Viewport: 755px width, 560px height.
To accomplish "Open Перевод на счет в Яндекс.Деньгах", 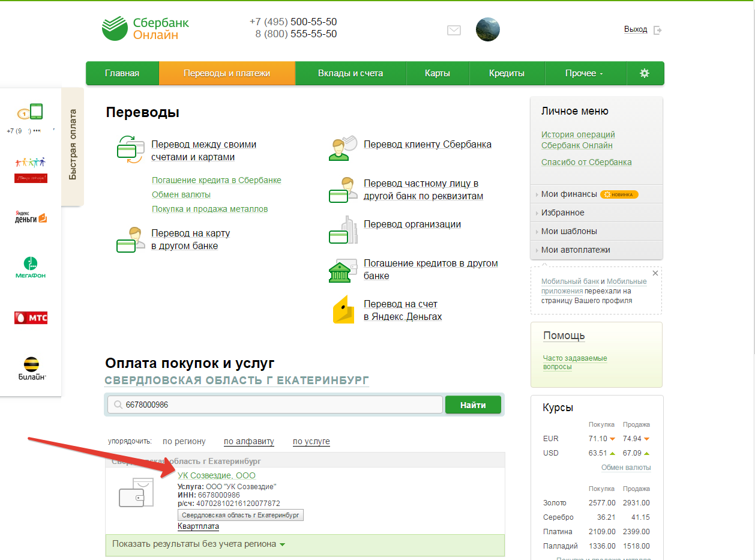I will tap(403, 310).
